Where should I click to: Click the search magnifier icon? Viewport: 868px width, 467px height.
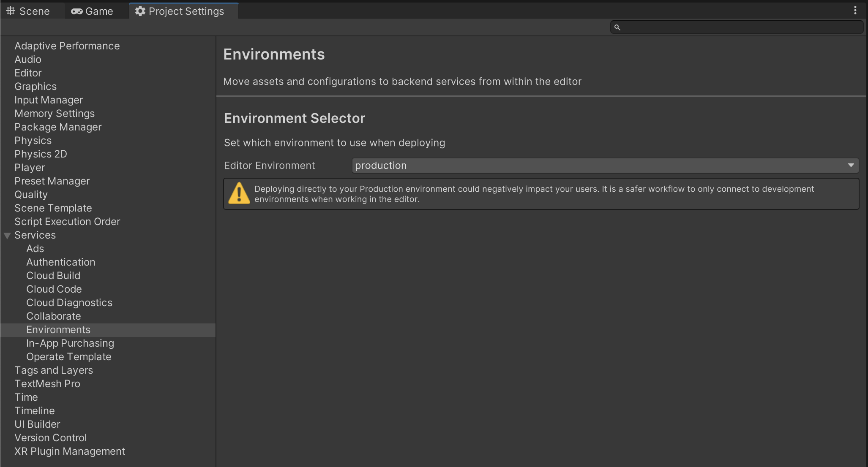click(x=617, y=27)
